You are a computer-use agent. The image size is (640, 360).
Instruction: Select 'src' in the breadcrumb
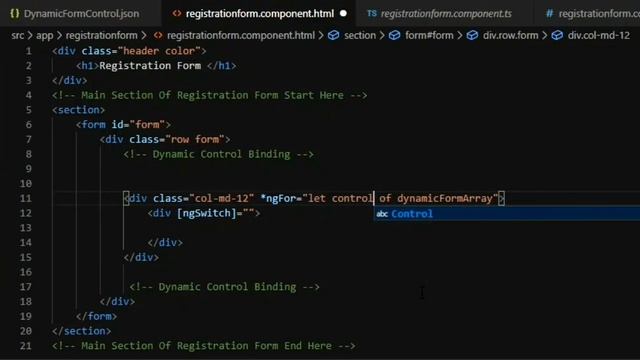[x=18, y=36]
